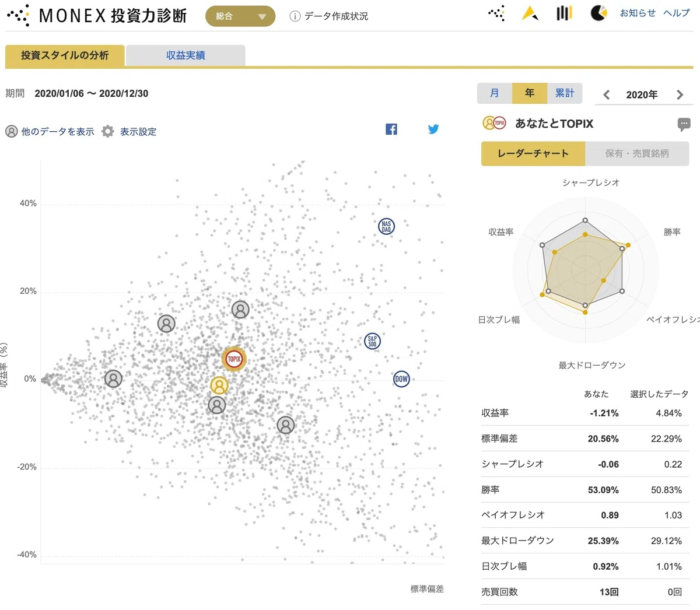
Task: Switch period to 月
Action: (495, 93)
